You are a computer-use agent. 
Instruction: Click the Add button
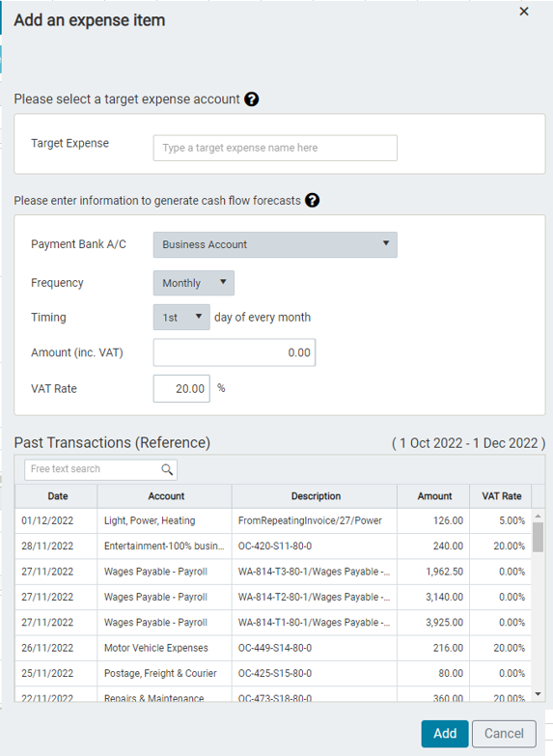coord(445,734)
